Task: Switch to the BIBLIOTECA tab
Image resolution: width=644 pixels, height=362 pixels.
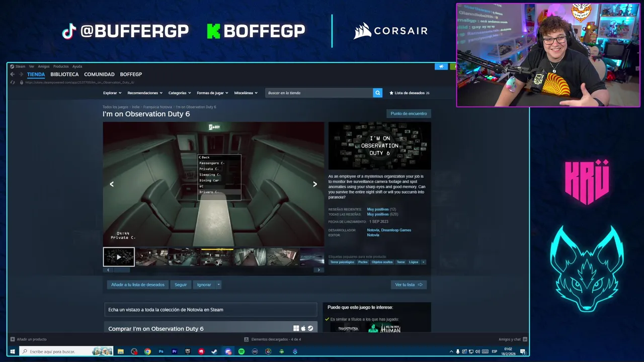Action: (64, 74)
